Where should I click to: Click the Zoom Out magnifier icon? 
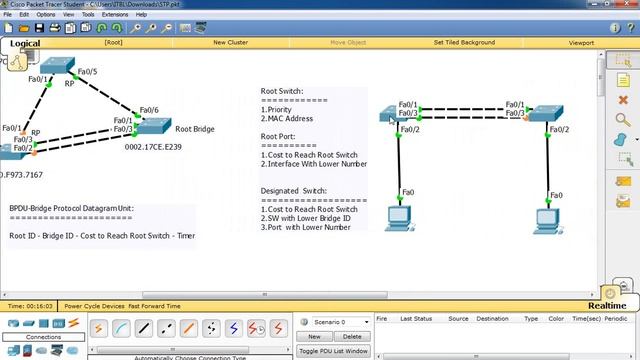point(166,28)
